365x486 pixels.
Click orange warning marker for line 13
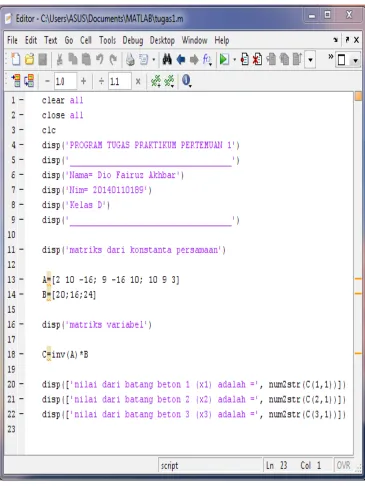pyautogui.click(x=358, y=279)
